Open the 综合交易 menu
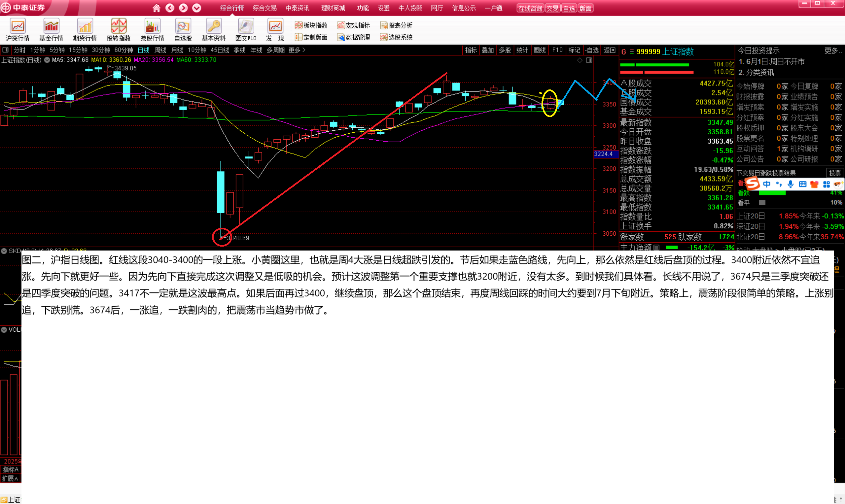Screen dimensions: 845x504 point(264,8)
